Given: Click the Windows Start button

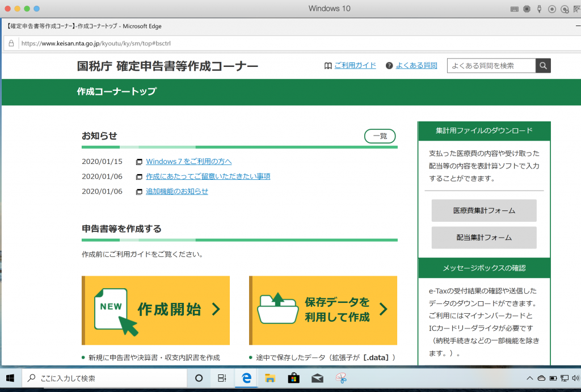Looking at the screenshot, I should (10, 378).
